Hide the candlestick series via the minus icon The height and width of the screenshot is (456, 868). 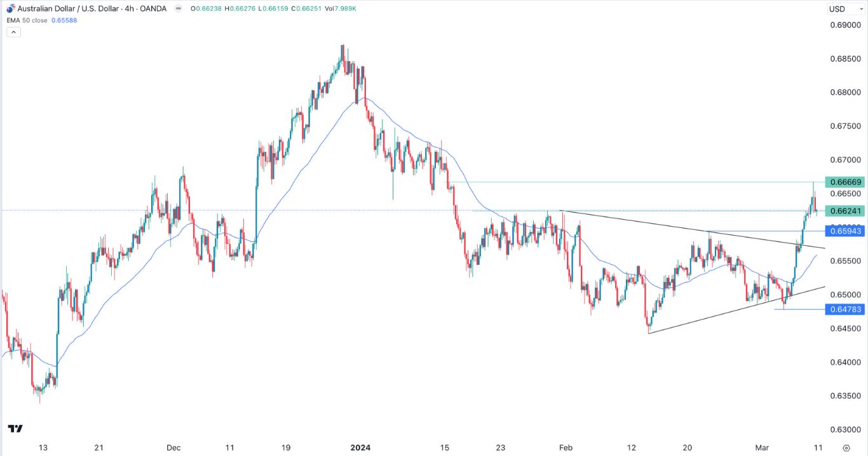coord(179,9)
